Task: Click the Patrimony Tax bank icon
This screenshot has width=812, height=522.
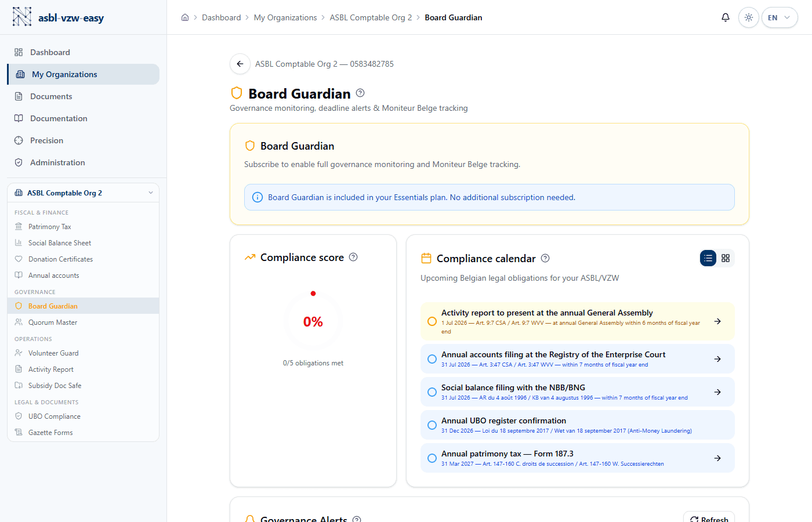Action: (19, 227)
